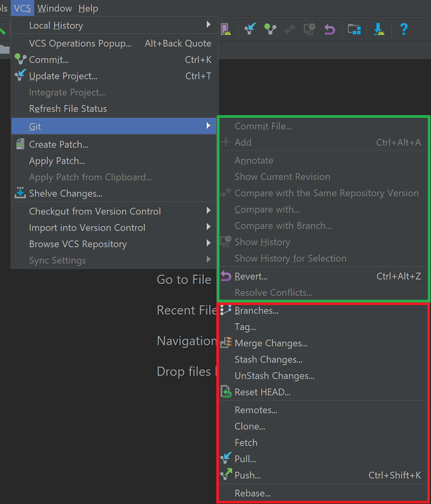Select Refresh File Status
This screenshot has height=504, width=431.
tap(115, 109)
